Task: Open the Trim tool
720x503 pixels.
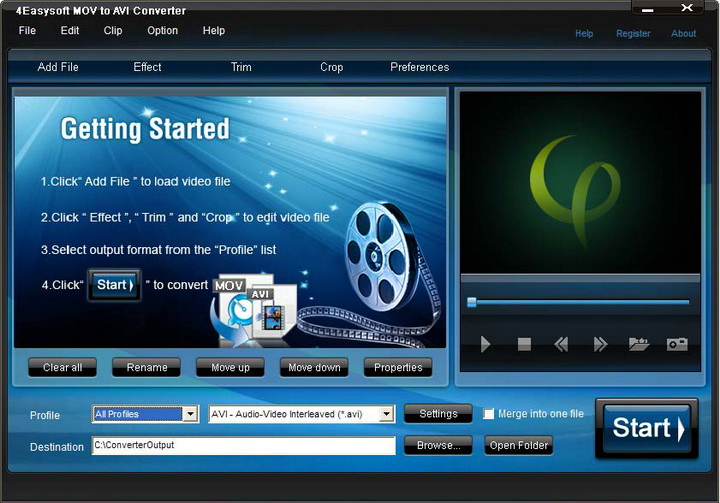Action: coord(241,67)
